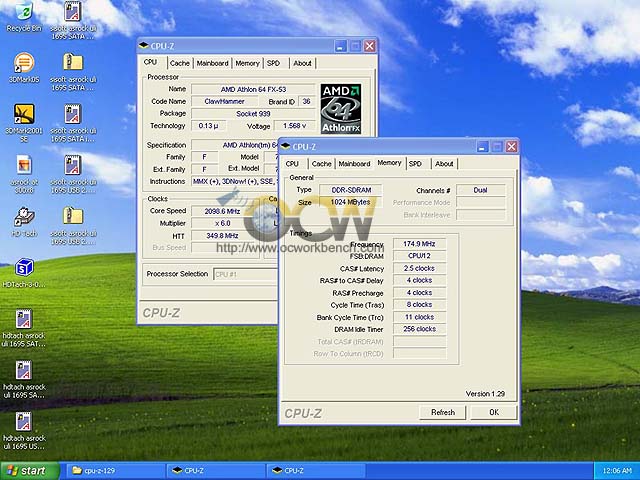Click the RAS# to CAS# Delay value '4 clocks'

coord(420,280)
